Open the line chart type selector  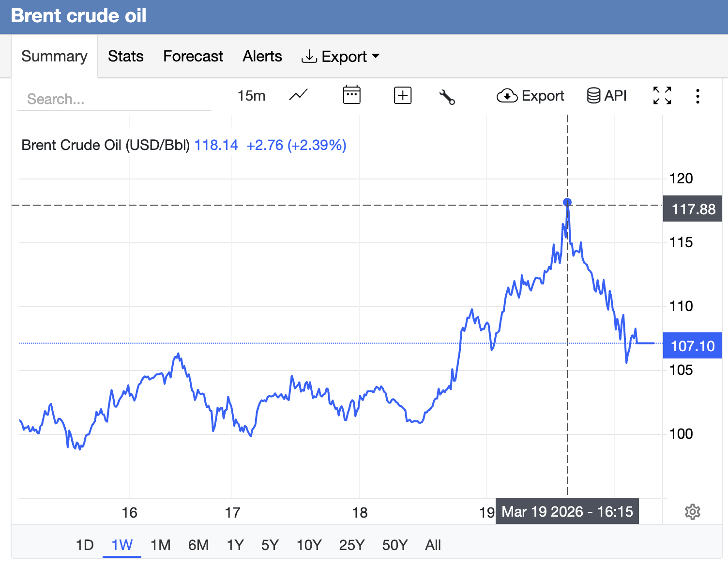pyautogui.click(x=298, y=95)
